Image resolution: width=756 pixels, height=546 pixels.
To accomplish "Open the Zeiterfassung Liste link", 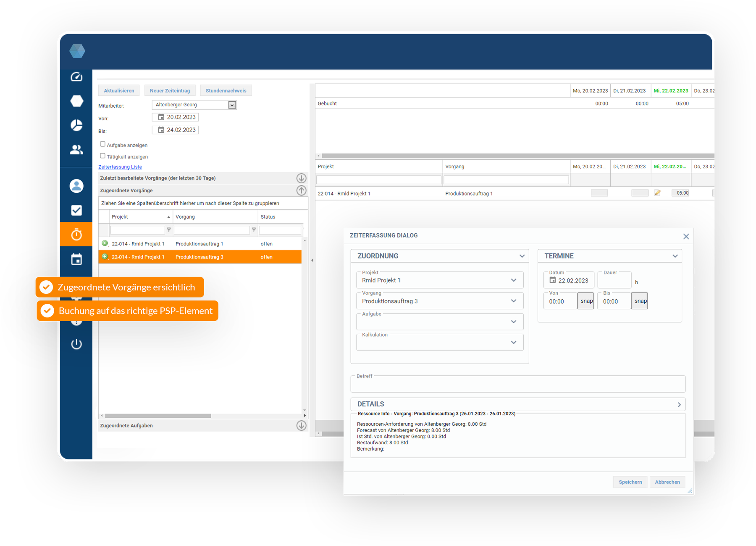I will [x=120, y=167].
